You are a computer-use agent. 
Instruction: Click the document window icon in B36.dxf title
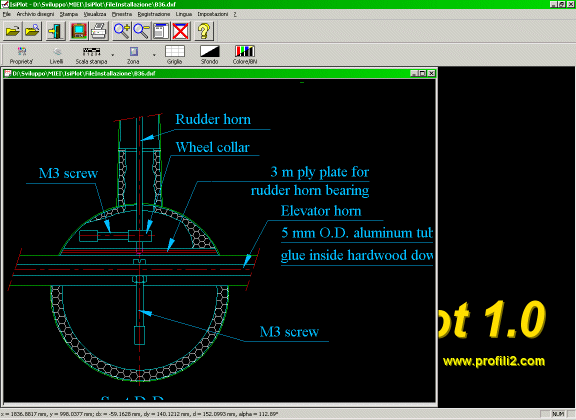point(7,73)
